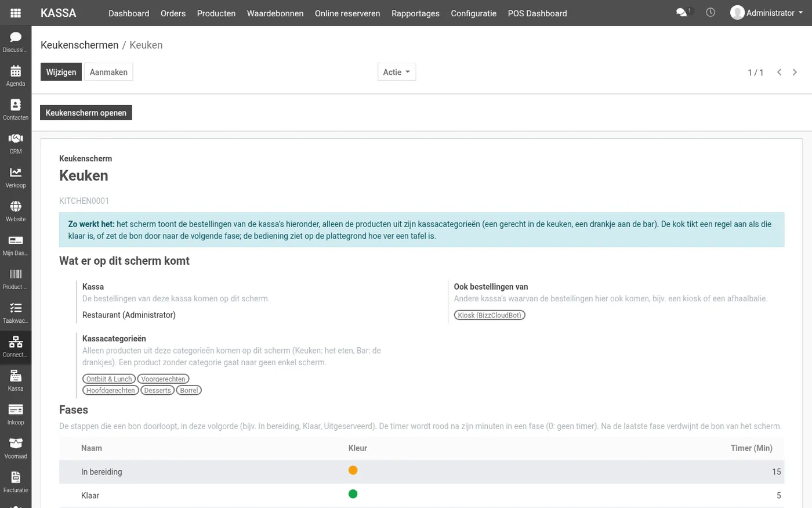The image size is (812, 508).
Task: Click the orange color dot for In bereiding
Action: [353, 470]
